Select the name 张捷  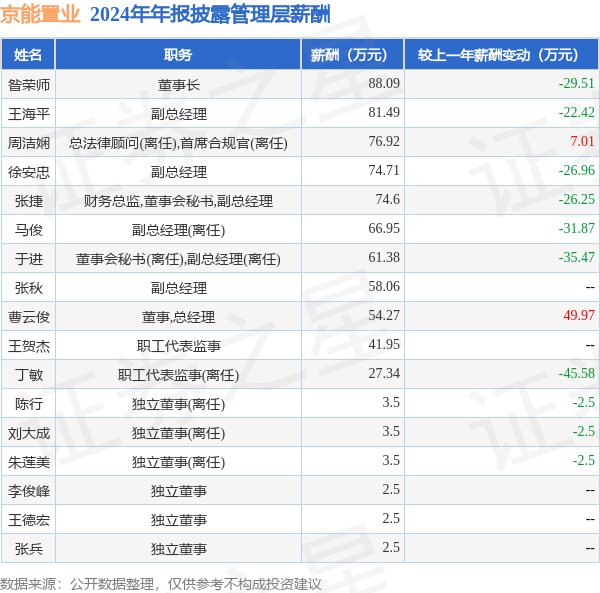29,201
